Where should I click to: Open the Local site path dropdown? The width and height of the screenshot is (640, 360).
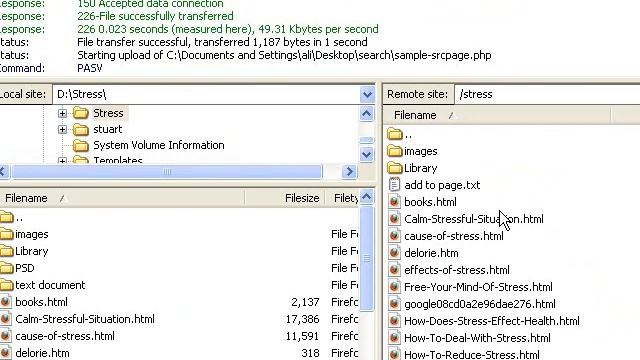pos(367,94)
